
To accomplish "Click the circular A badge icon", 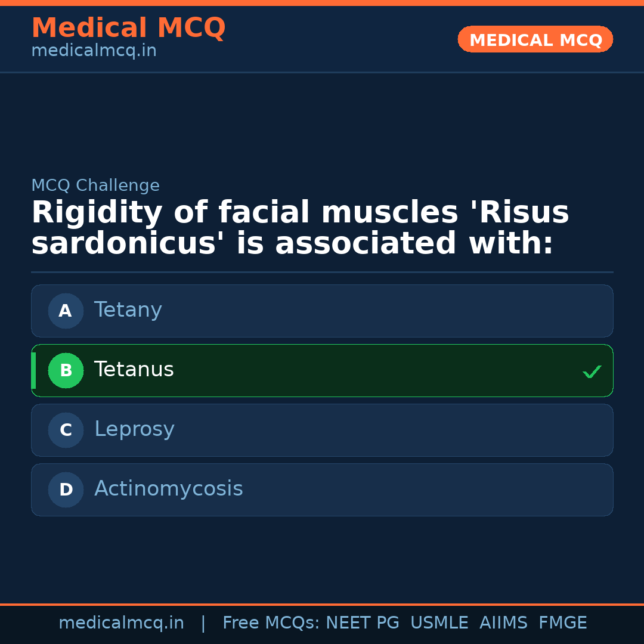I will 66,311.
